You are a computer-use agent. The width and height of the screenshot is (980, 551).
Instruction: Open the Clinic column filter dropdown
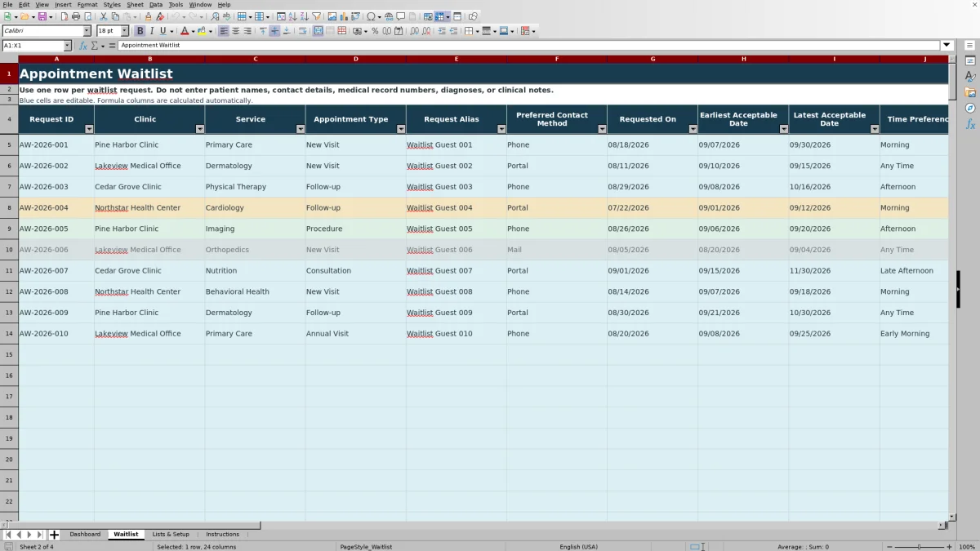click(200, 129)
